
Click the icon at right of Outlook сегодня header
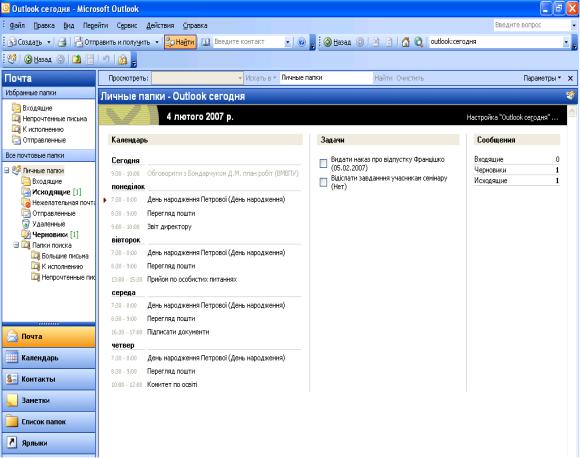click(571, 96)
